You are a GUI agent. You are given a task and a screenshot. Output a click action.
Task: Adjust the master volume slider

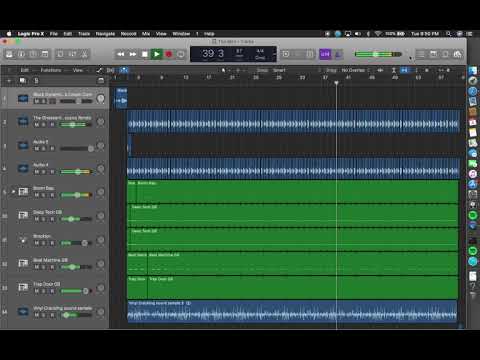[378, 54]
